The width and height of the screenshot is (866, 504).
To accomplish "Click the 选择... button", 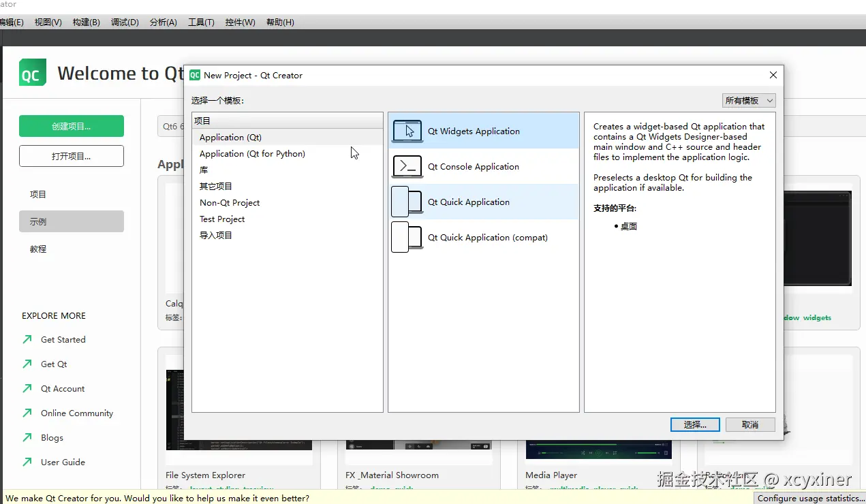I will coord(695,424).
